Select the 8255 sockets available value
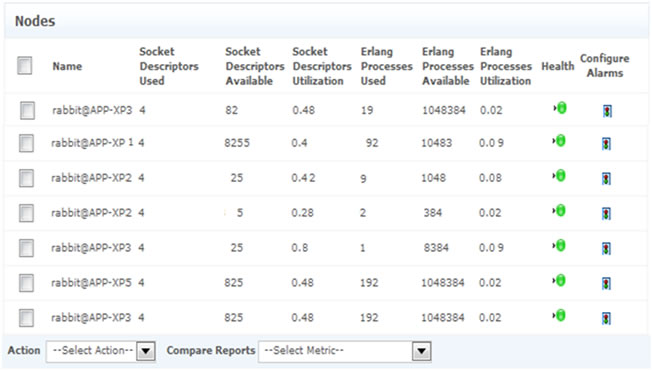The image size is (652, 370). pos(237,143)
